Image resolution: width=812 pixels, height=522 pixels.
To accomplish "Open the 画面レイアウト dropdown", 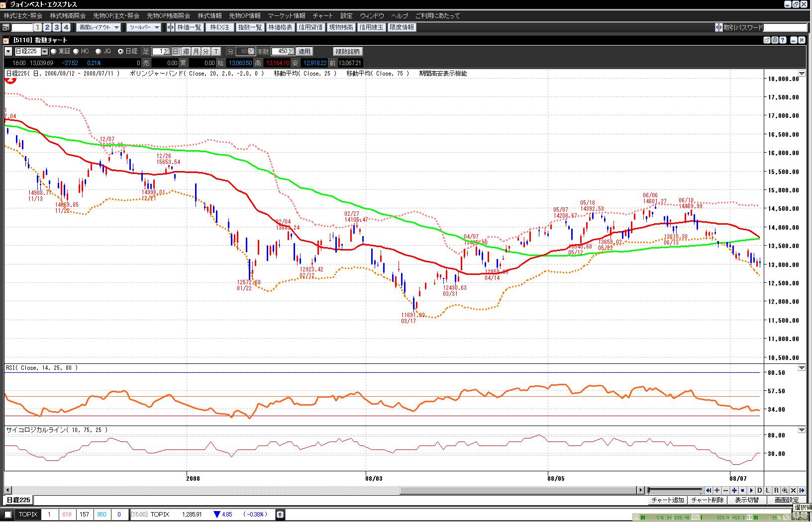I will (100, 27).
